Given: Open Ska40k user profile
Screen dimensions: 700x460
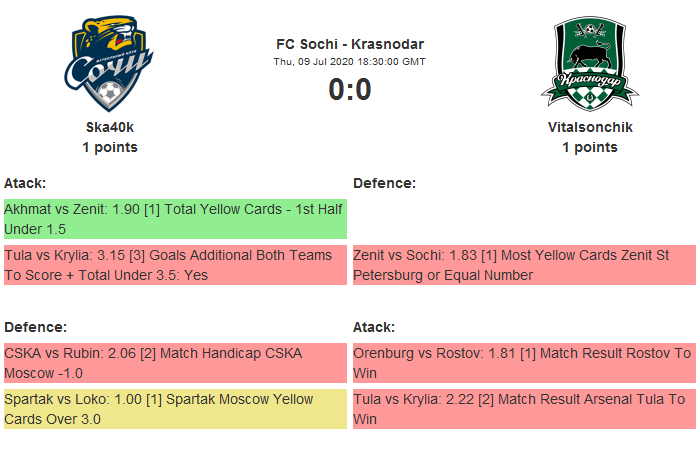Looking at the screenshot, I should point(110,128).
